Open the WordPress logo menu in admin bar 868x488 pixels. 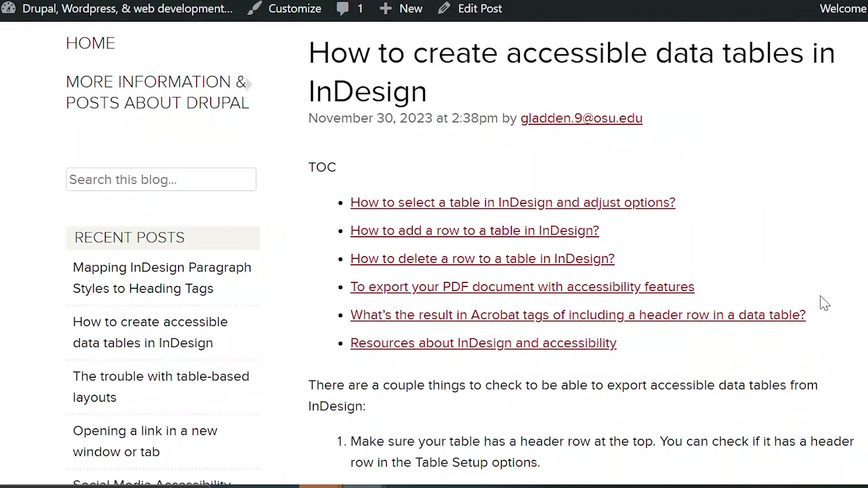9,8
